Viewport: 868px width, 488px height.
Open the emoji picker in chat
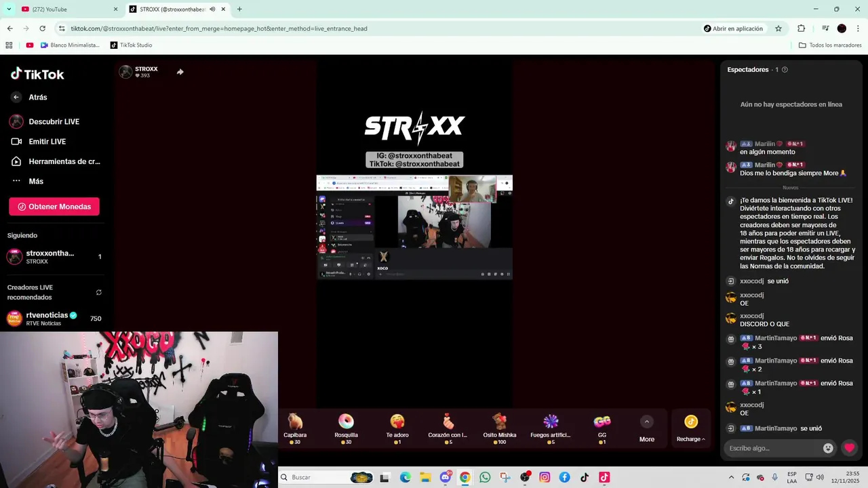(828, 448)
